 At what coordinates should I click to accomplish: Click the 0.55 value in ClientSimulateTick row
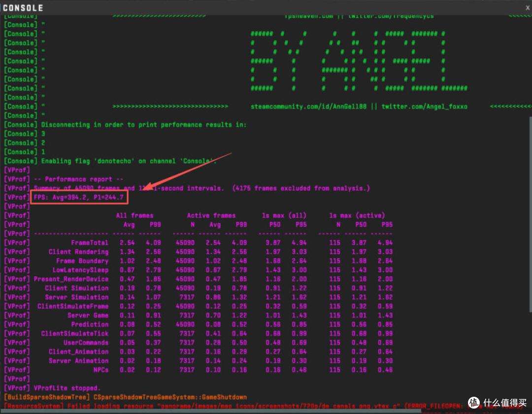153,334
